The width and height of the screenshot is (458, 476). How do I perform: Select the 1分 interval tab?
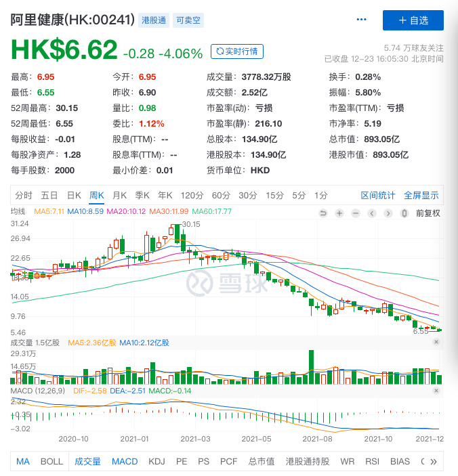(321, 195)
